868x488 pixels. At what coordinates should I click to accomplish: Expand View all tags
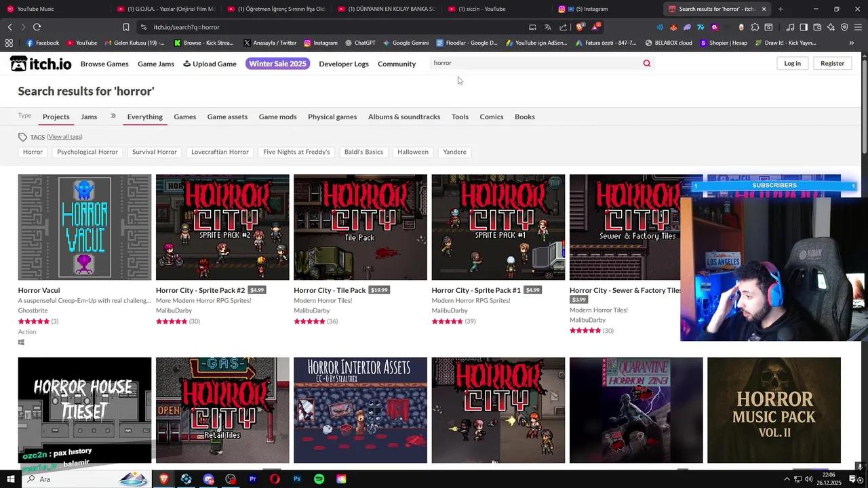(x=64, y=136)
